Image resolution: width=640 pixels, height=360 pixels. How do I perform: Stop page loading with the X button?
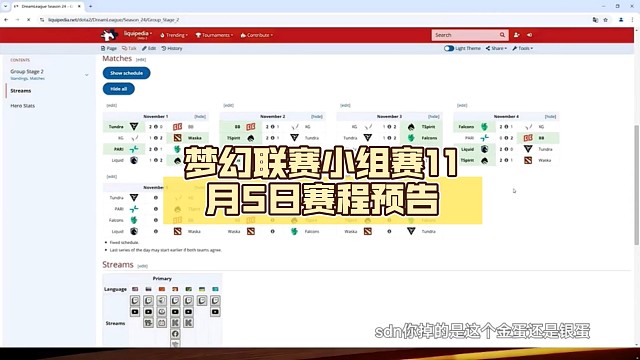tap(29, 20)
